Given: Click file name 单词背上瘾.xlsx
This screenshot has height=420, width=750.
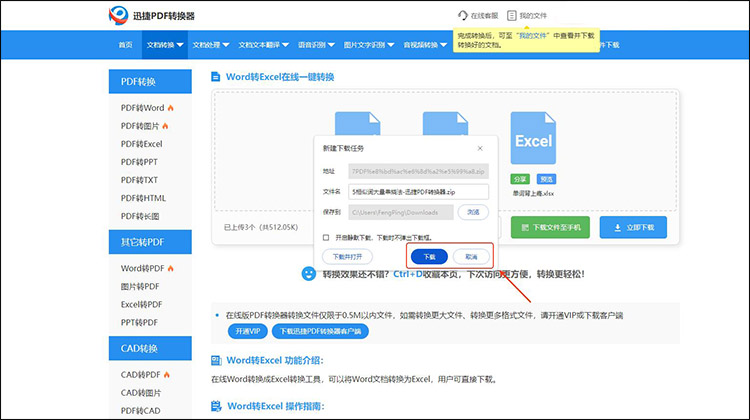Looking at the screenshot, I should pos(533,193).
